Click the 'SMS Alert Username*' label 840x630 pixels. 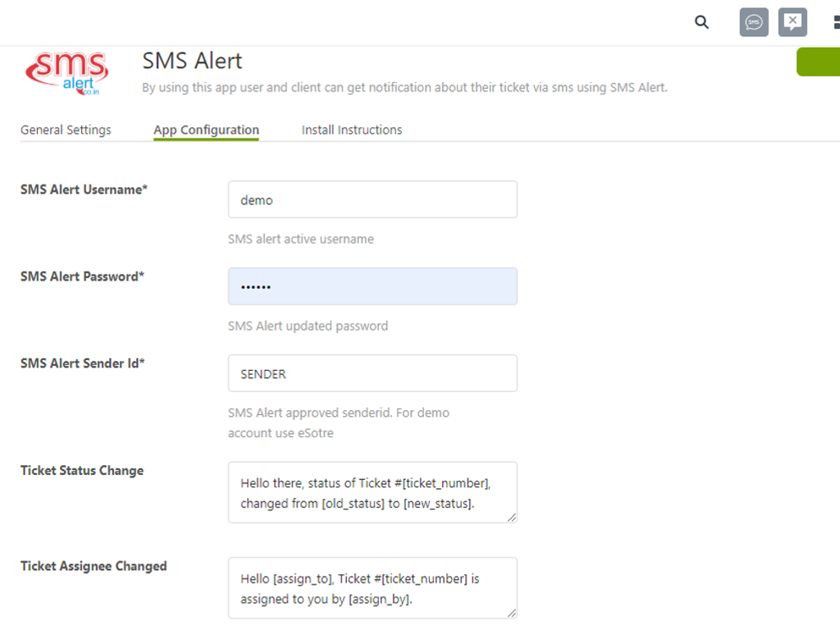pyautogui.click(x=84, y=189)
